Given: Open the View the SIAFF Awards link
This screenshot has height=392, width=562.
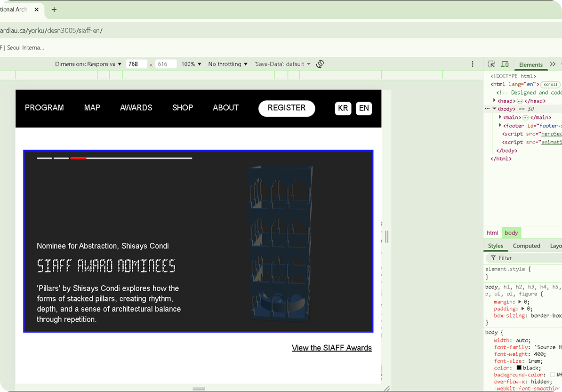Looking at the screenshot, I should coord(332,348).
